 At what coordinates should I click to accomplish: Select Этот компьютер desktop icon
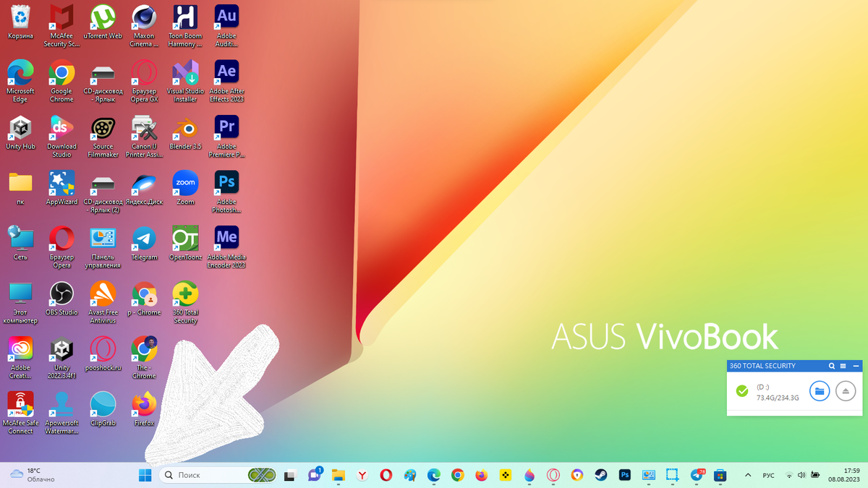[x=20, y=302]
